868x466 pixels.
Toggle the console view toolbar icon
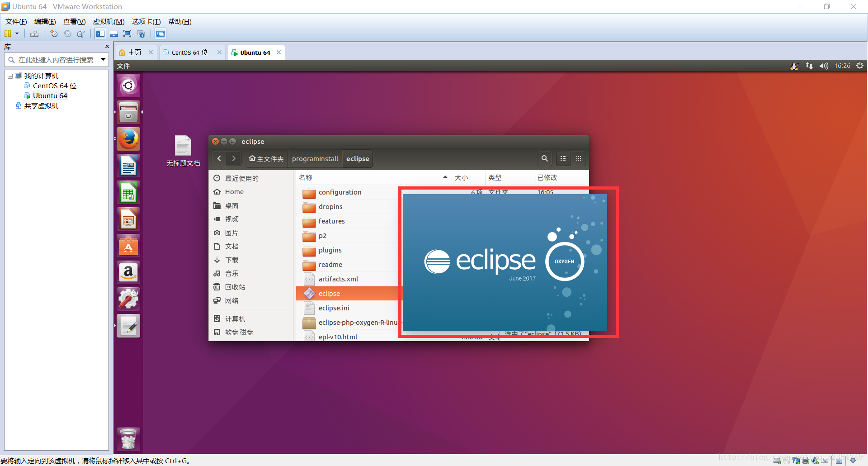tap(160, 33)
